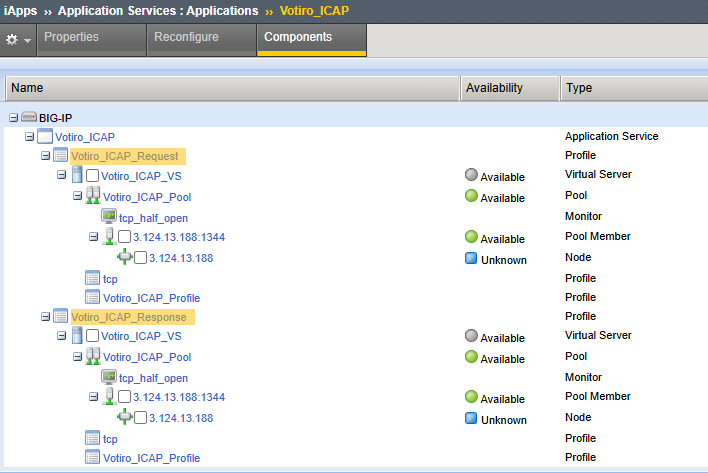Open Votiro_ICAP_Pool link under Votiro_ICAP_Response
Screen dimensions: 708x473
click(147, 357)
